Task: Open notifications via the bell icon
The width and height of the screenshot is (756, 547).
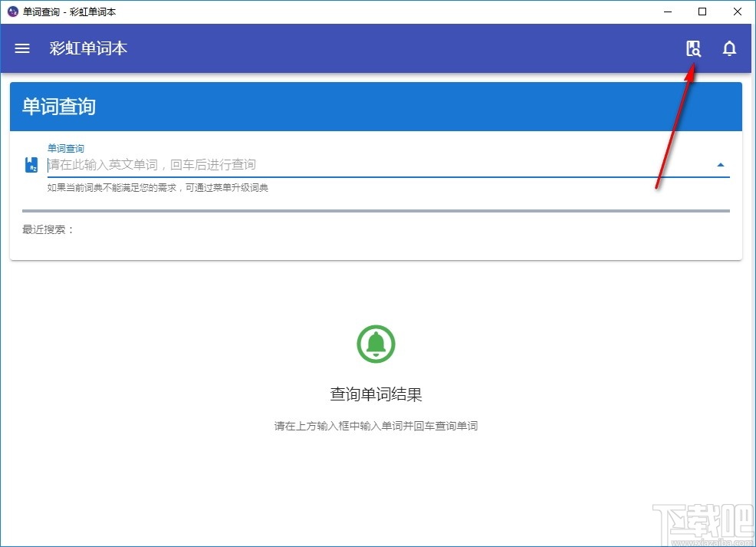Action: click(729, 48)
